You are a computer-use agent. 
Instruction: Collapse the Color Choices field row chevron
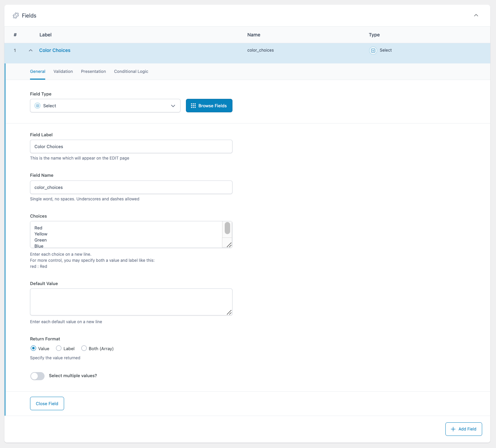[x=30, y=50]
